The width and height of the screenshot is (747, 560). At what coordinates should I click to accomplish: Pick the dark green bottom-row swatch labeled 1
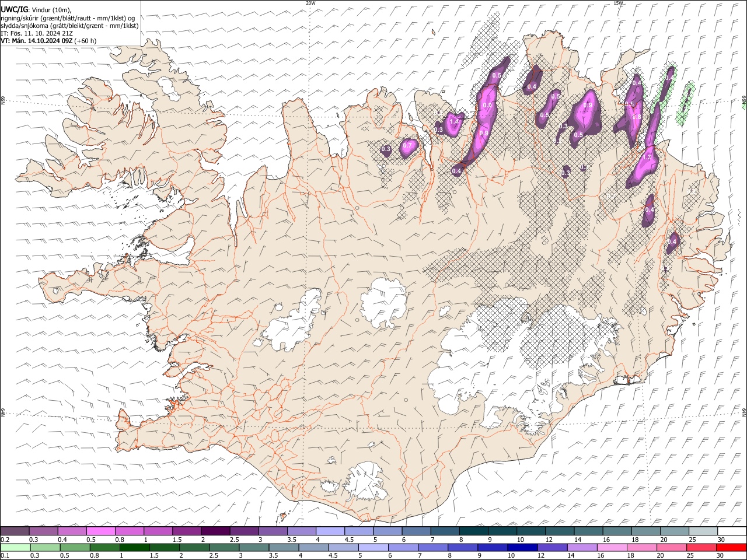point(135,548)
